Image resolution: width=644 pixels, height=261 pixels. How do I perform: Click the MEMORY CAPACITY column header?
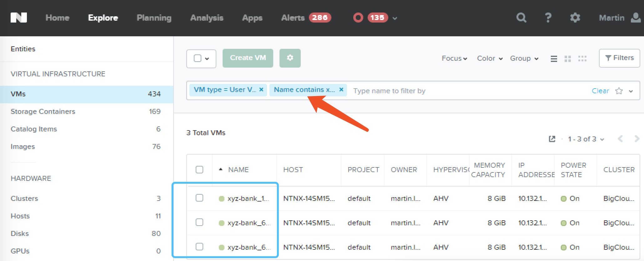[x=488, y=170]
